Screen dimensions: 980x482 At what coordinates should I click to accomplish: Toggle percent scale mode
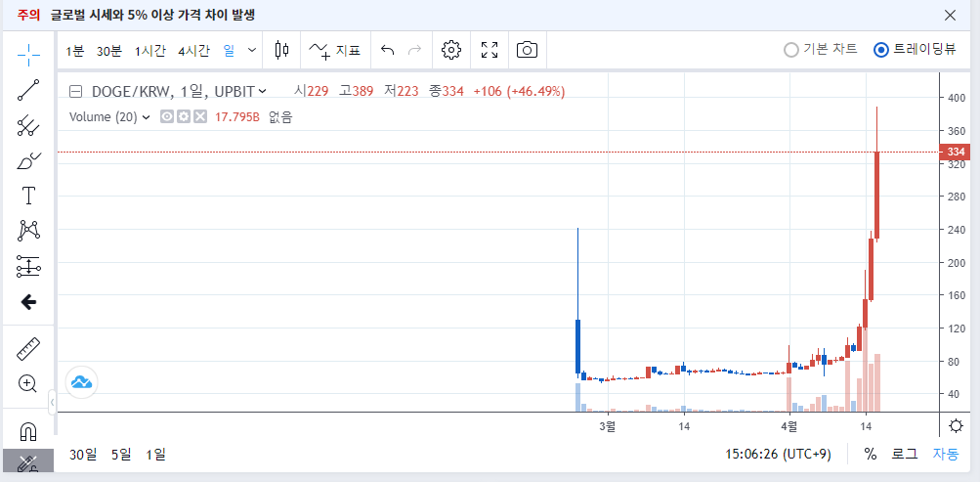coord(871,454)
